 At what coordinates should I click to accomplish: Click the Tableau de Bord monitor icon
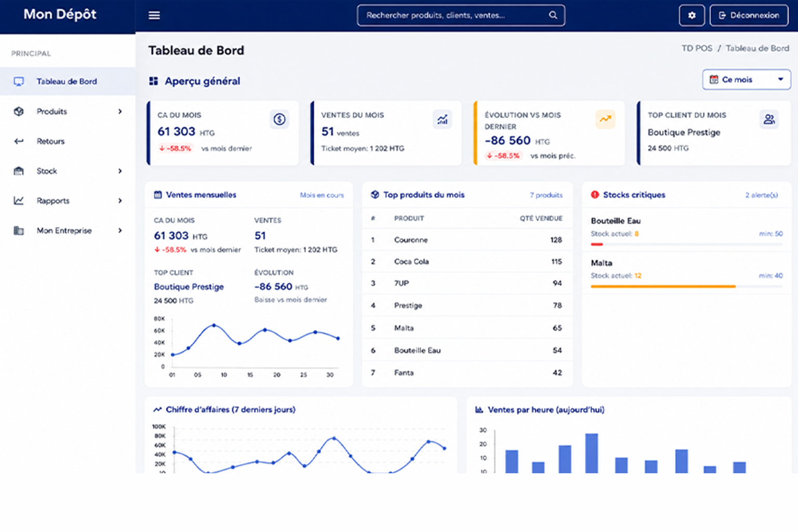pyautogui.click(x=19, y=82)
